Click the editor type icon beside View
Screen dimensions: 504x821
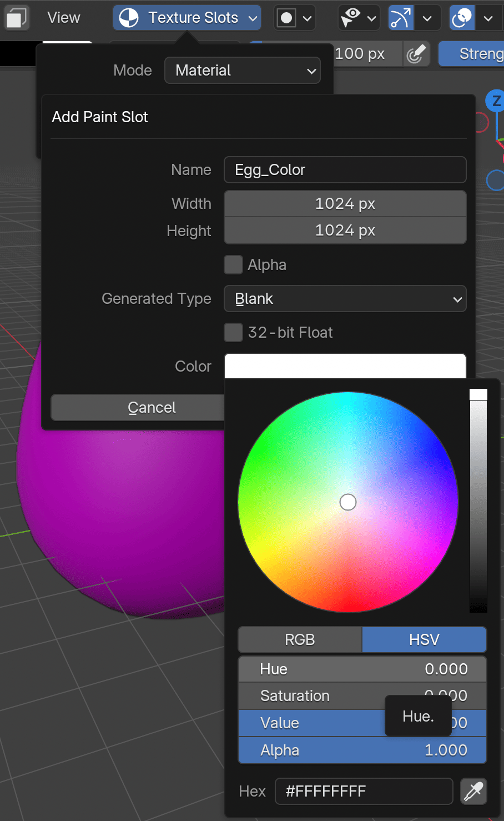(x=16, y=18)
